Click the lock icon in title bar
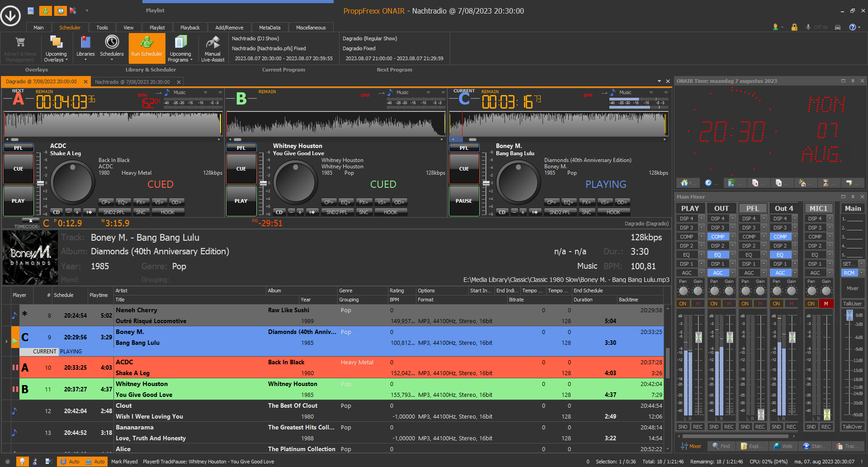 (794, 27)
